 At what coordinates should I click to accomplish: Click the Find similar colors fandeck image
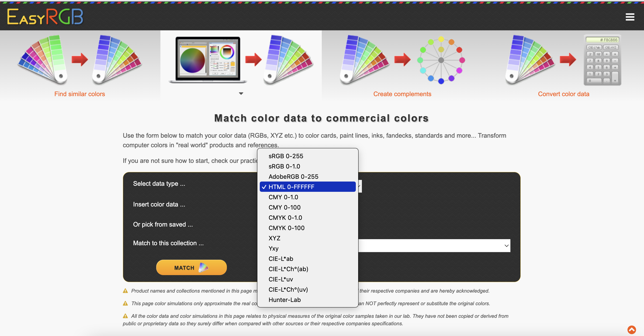(80, 60)
